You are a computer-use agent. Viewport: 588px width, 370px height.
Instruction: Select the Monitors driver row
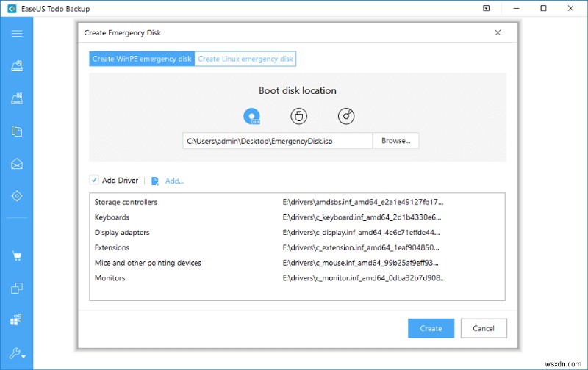click(297, 278)
